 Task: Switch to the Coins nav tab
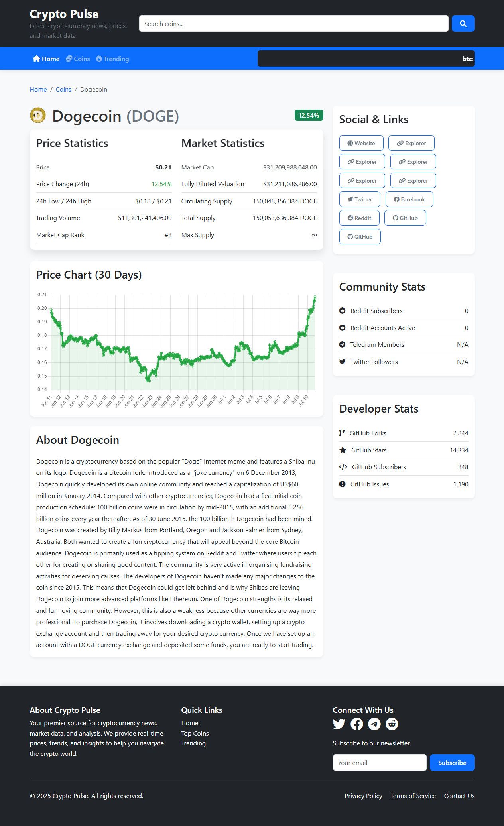[78, 59]
